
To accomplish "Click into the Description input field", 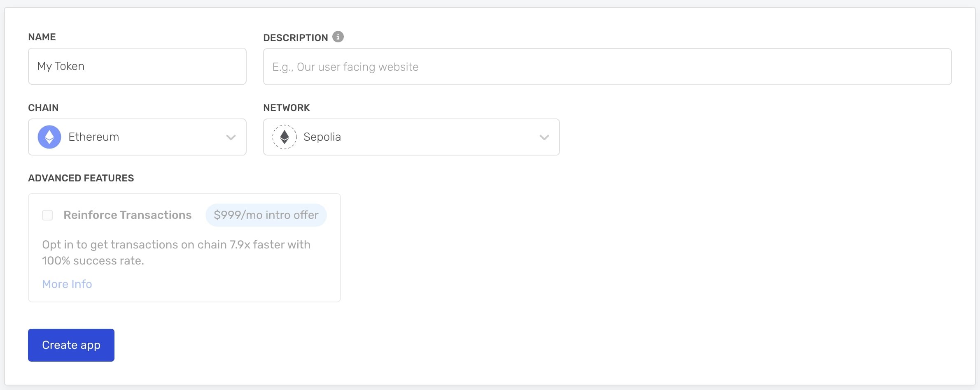I will pyautogui.click(x=607, y=67).
